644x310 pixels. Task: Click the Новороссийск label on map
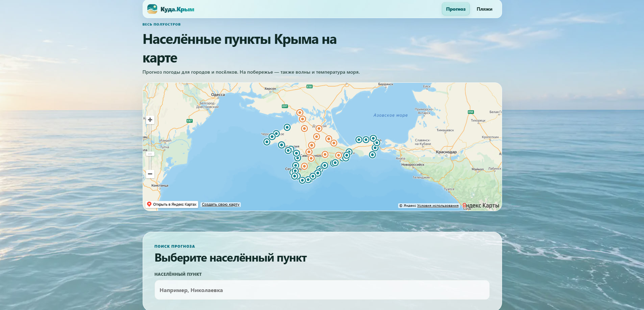coord(413,165)
